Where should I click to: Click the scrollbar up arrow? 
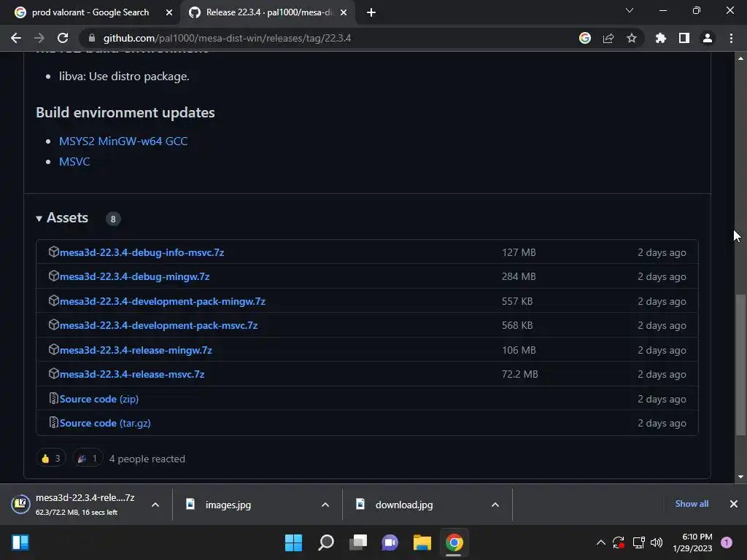(x=740, y=58)
